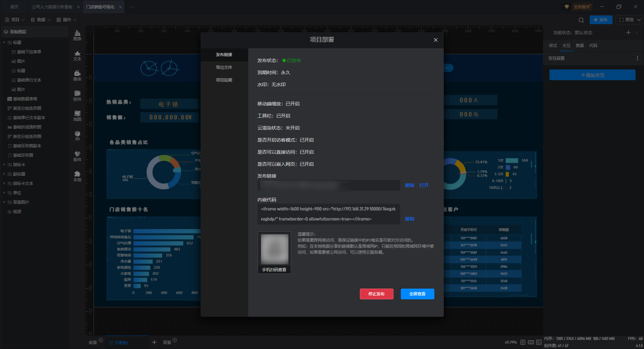The height and width of the screenshot is (349, 644).
Task: Click the console icon in status bar
Action: pyautogui.click(x=539, y=342)
